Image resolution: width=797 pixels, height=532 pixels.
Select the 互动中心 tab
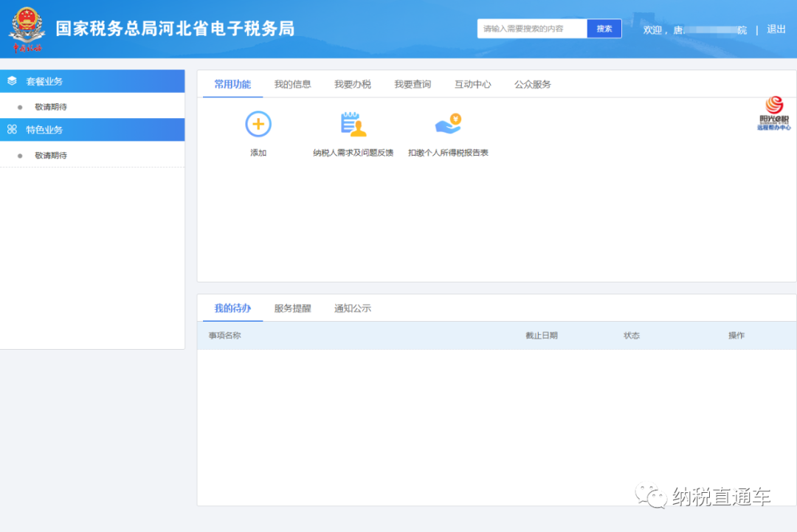coord(472,84)
